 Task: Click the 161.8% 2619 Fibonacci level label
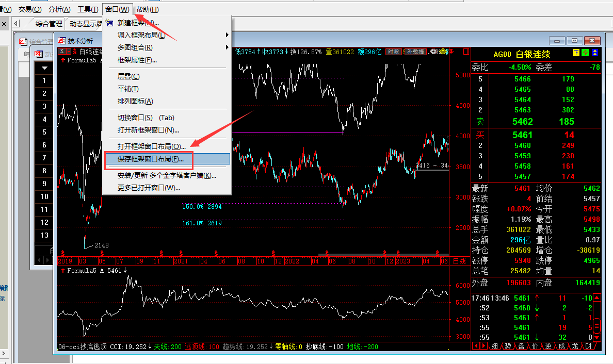click(x=202, y=223)
